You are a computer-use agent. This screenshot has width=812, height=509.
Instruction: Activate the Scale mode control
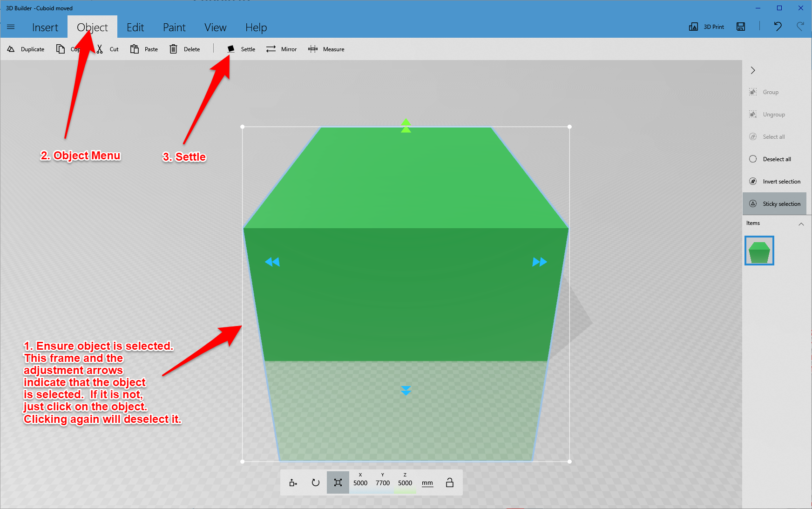pos(338,482)
